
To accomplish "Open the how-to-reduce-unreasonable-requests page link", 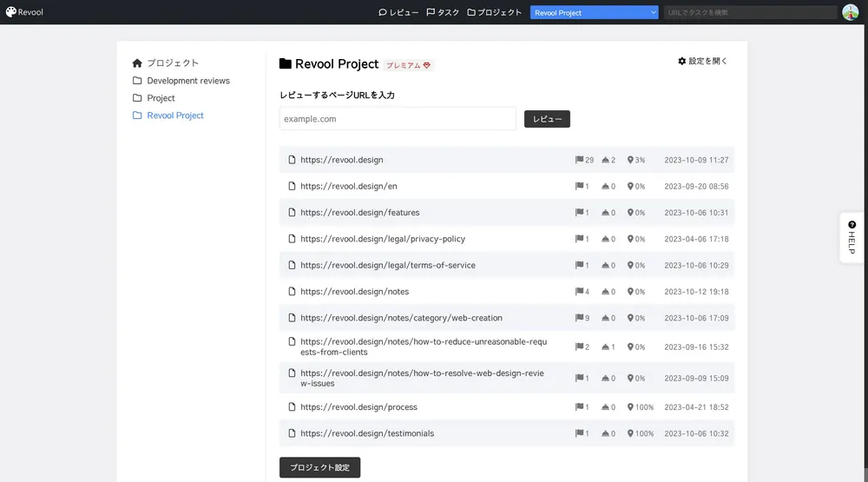I will pos(424,347).
